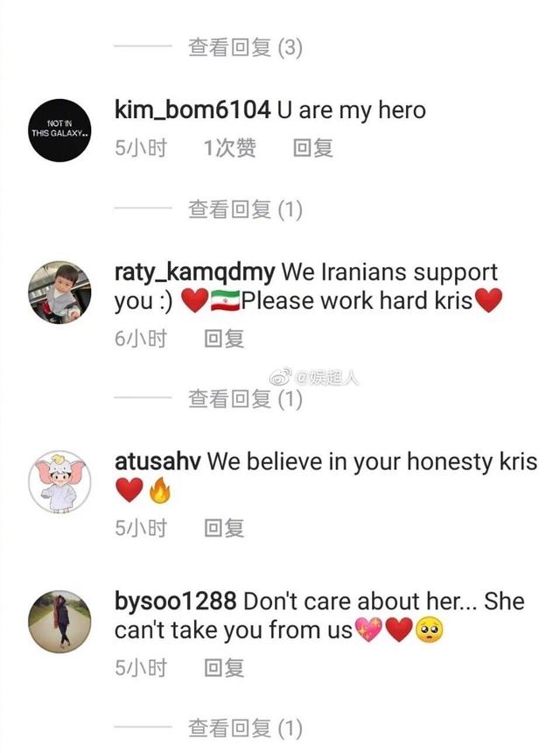560x753 pixels.
Task: Expand the reply under raty_kamqdmy's comment
Action: point(245,398)
